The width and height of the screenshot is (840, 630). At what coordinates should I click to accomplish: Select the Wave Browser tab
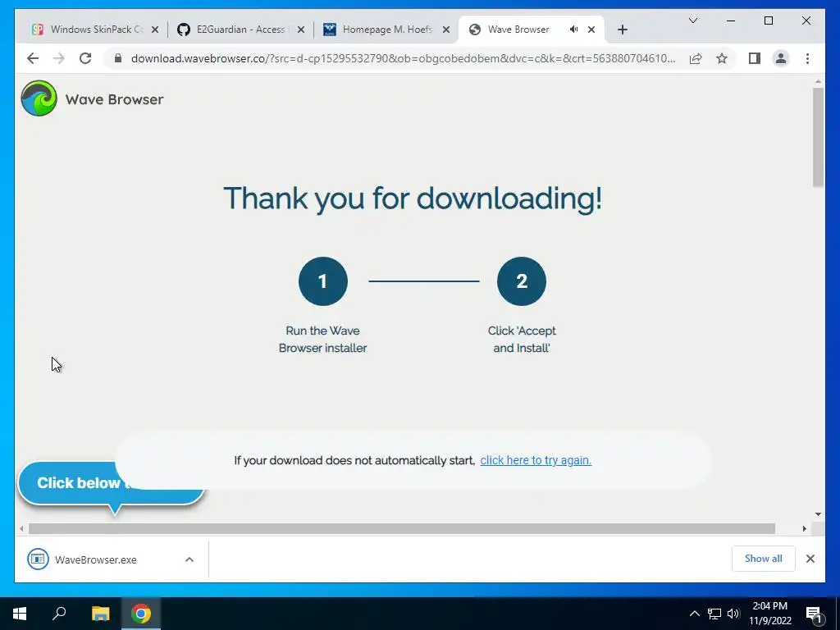(x=518, y=30)
